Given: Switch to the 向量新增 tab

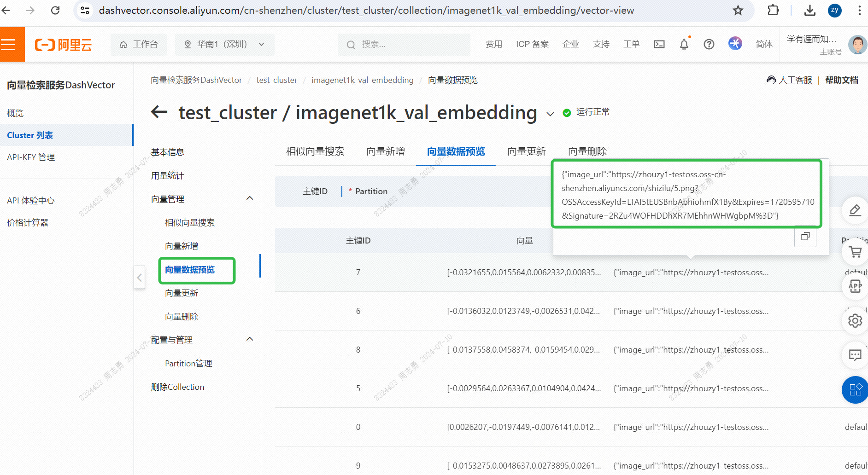Looking at the screenshot, I should (386, 151).
